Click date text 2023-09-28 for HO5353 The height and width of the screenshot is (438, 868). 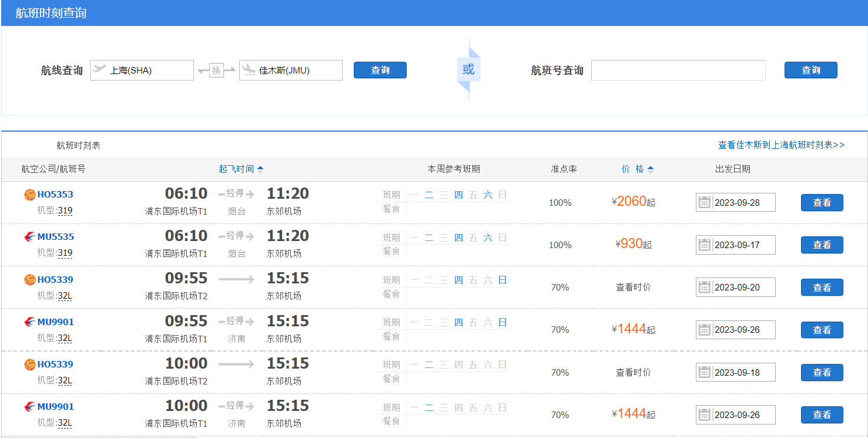(x=737, y=203)
